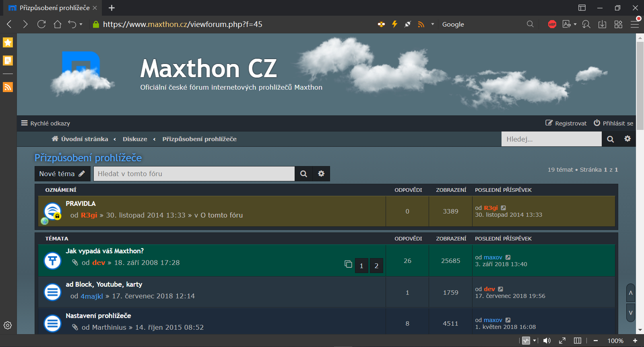This screenshot has width=644, height=347.
Task: View maxov's latest post dated 3. září 2018
Action: click(508, 257)
